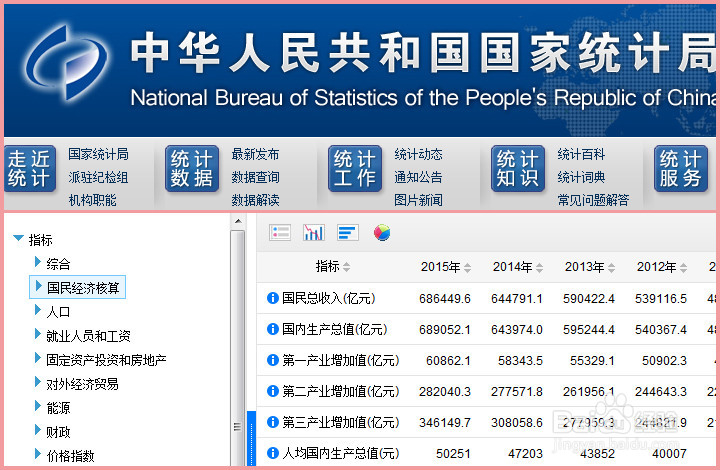This screenshot has height=470, width=720.
Task: Open the 通知公告 link
Action: 418,177
